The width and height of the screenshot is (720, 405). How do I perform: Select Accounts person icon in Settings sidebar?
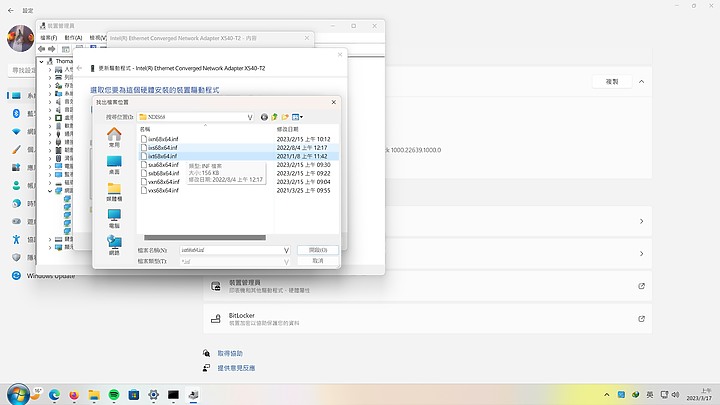[16, 186]
